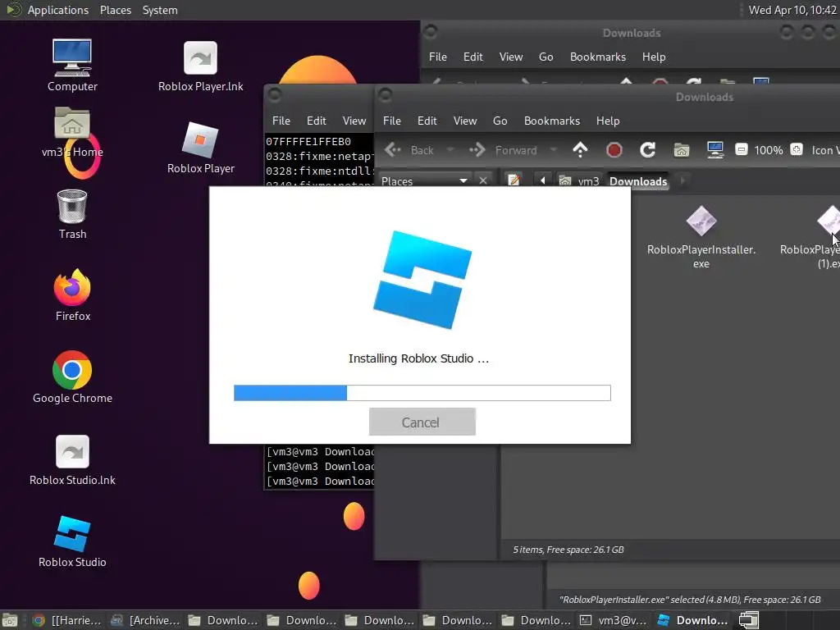Switch to Roblox installer Downlo... taskbar entry
This screenshot has height=630, width=840.
pyautogui.click(x=692, y=620)
